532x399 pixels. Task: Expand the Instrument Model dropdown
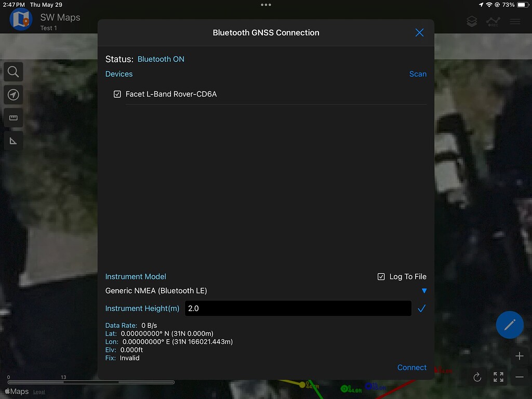[424, 291]
